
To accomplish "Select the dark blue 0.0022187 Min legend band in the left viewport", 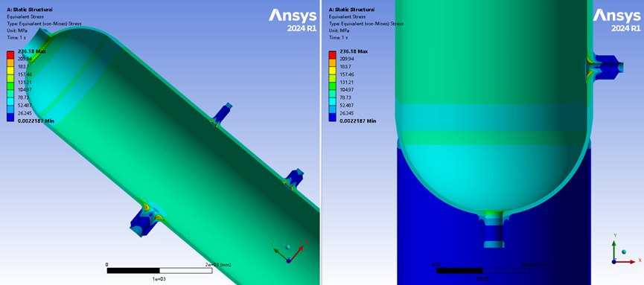I will point(10,117).
